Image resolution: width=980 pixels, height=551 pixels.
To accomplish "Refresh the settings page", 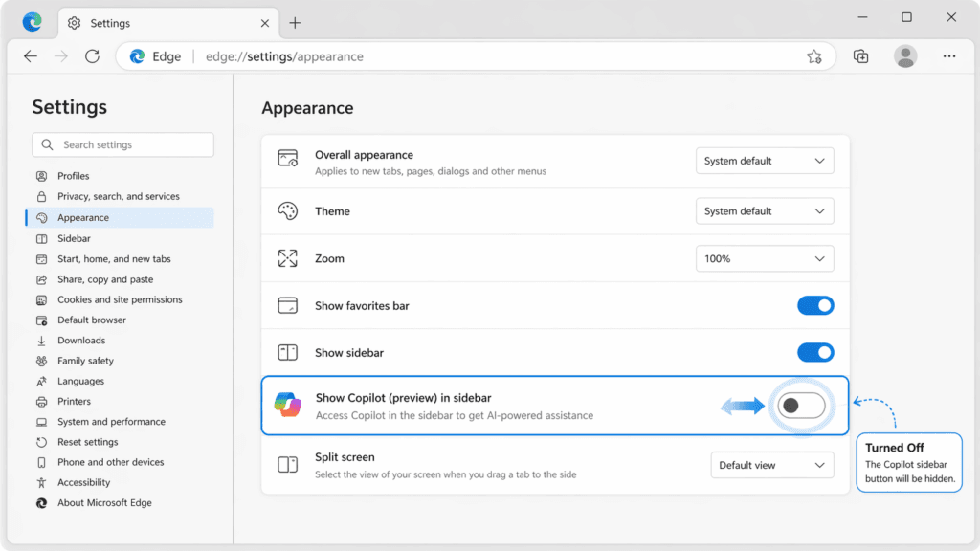I will (93, 56).
